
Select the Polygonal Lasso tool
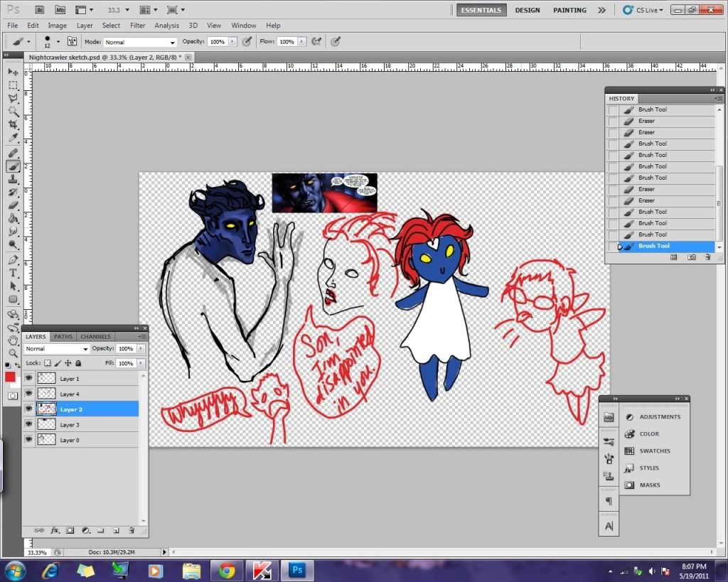pyautogui.click(x=13, y=98)
